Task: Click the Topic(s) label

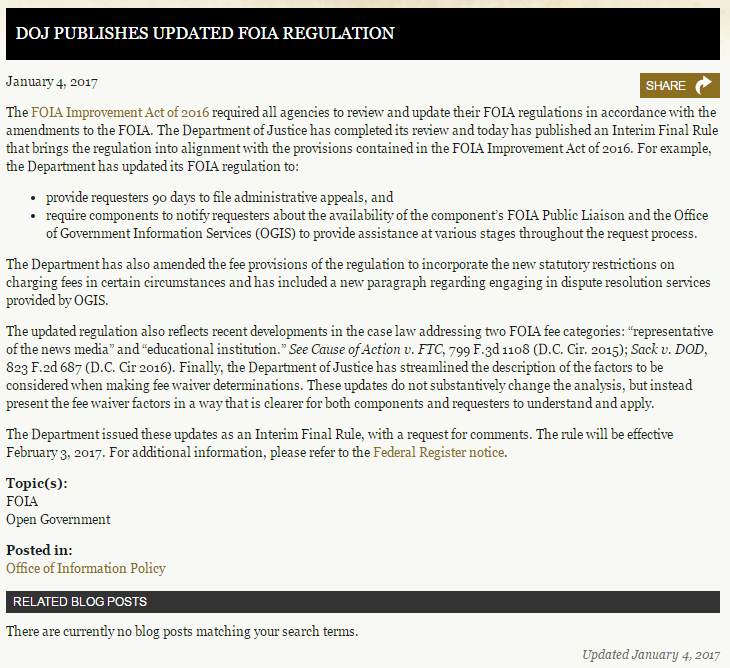Action: pyautogui.click(x=38, y=483)
